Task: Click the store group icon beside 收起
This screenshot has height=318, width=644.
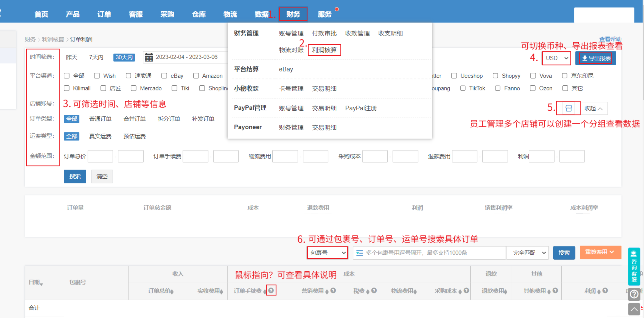Action: point(568,108)
